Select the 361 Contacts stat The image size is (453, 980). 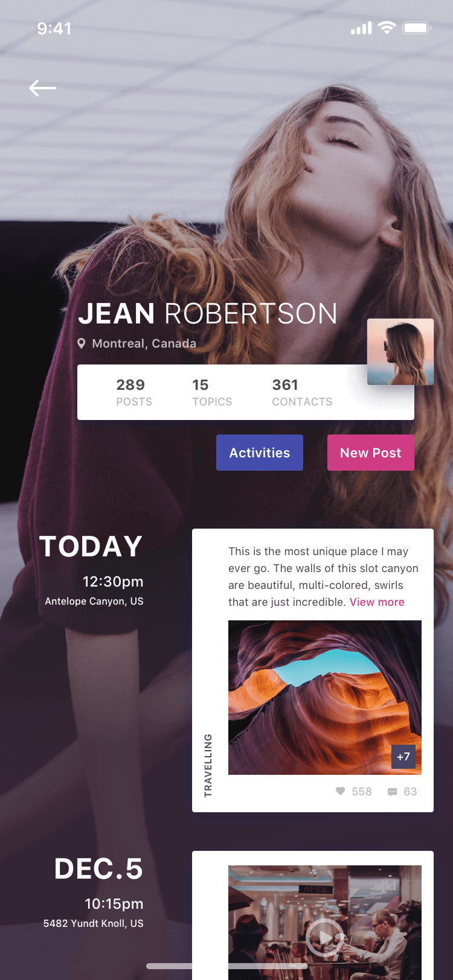302,392
